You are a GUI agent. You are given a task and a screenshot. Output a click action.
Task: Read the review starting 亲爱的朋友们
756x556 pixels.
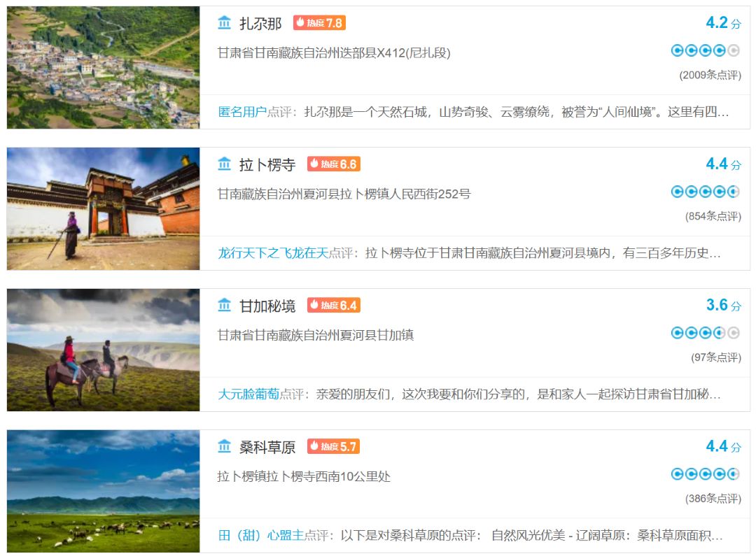coord(518,394)
